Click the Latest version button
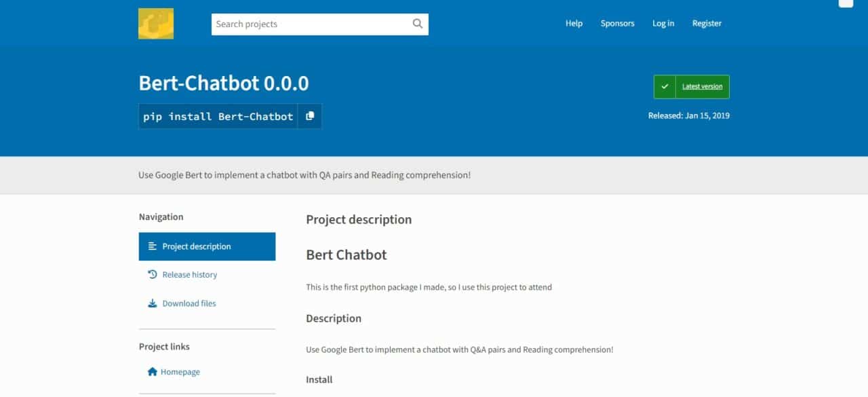Screen dimensions: 868x397 692,87
